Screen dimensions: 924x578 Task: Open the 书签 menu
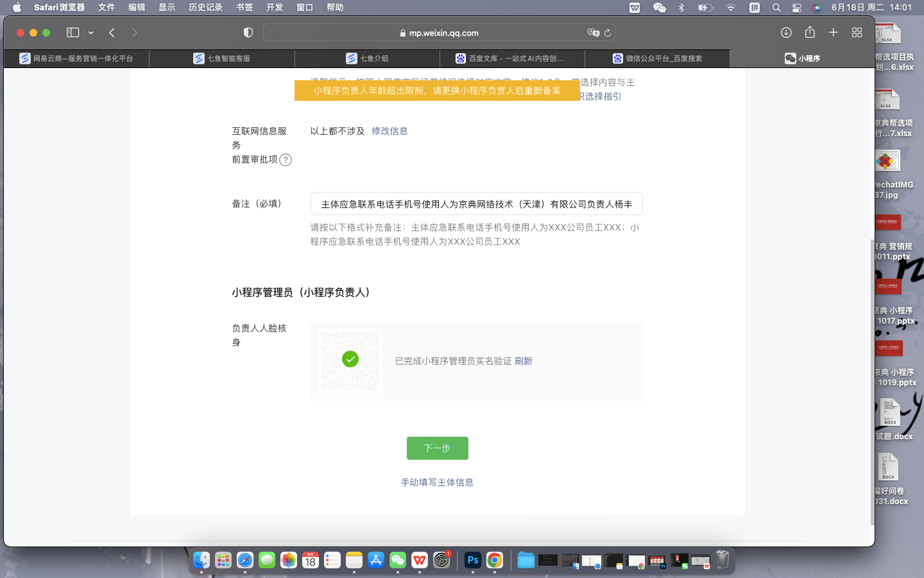[244, 8]
